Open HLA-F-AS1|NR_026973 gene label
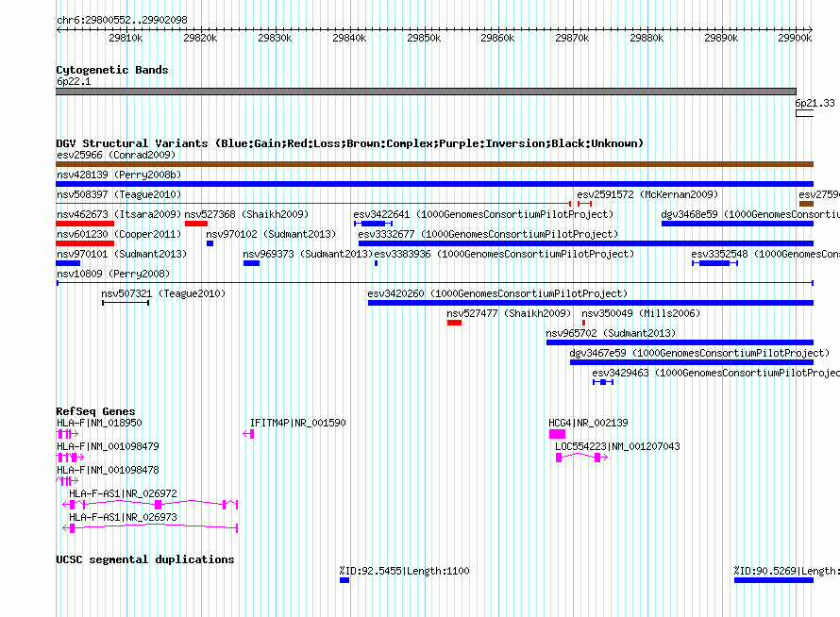 point(124,517)
